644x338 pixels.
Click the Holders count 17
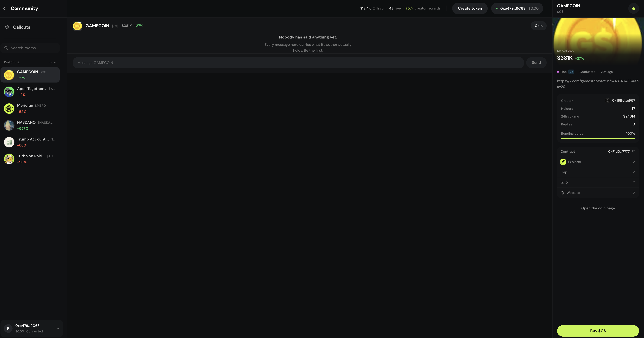(x=633, y=109)
